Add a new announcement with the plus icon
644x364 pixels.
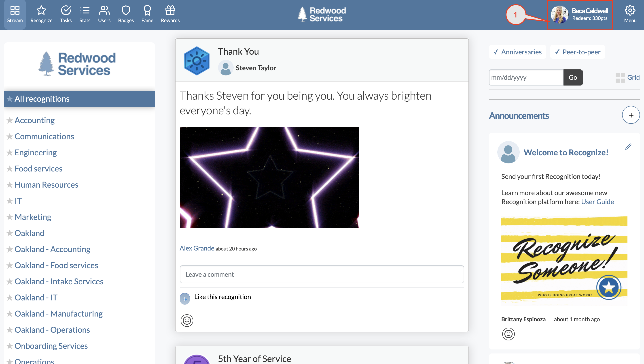631,115
